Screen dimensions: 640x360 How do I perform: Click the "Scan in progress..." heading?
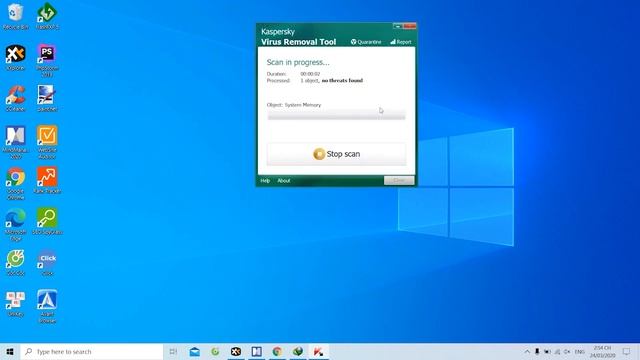coord(298,62)
